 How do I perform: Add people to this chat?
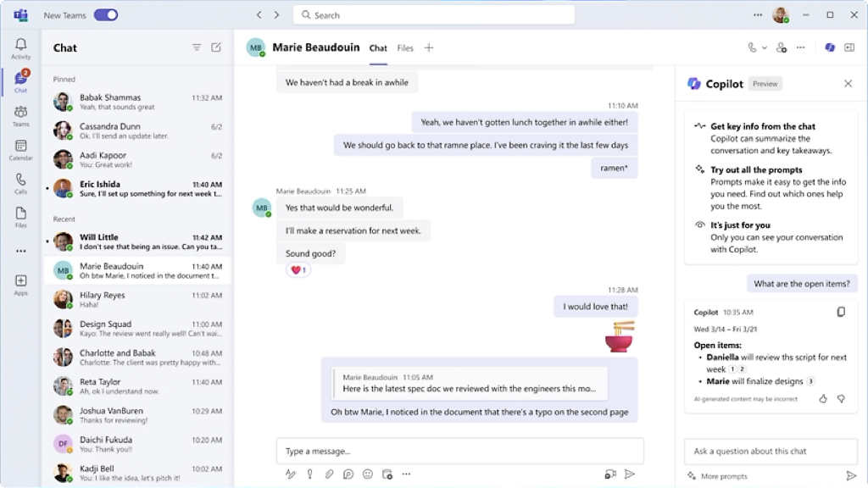[x=782, y=47]
